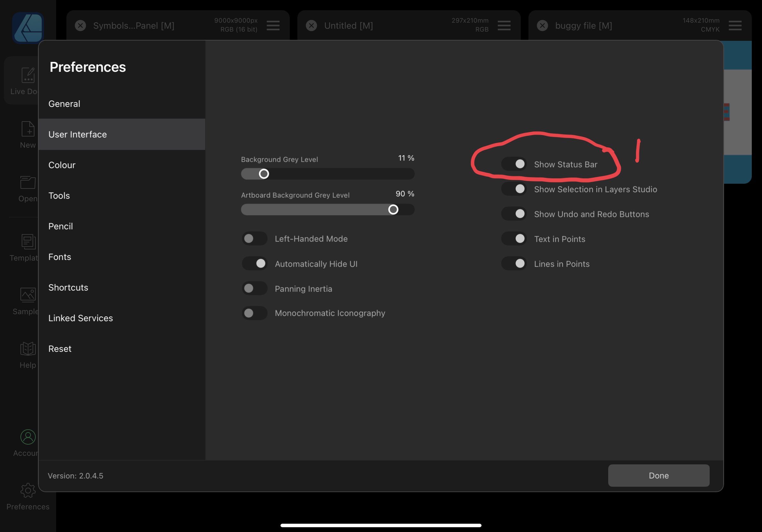Open the Reset preferences section

click(60, 348)
